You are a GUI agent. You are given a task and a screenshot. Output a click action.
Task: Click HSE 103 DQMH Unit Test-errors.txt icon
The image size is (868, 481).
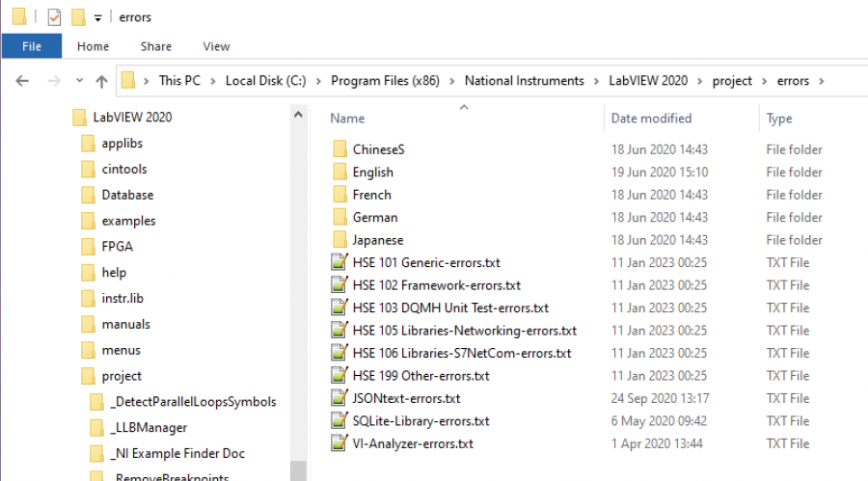click(339, 307)
